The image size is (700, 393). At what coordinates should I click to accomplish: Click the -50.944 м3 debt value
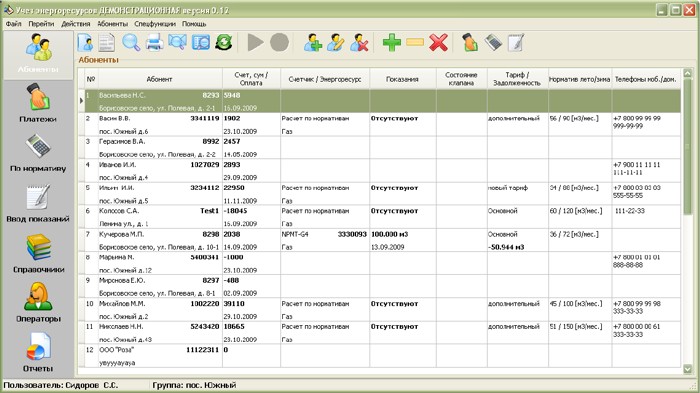(506, 247)
